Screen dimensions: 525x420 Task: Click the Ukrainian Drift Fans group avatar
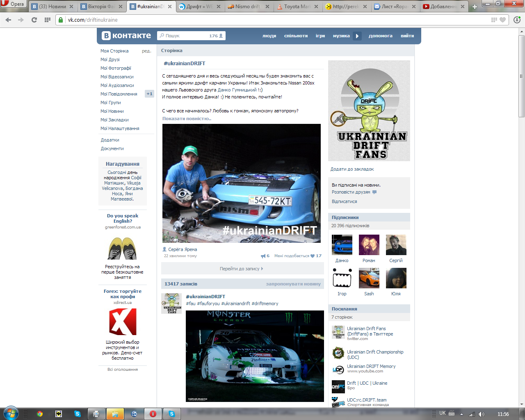(x=369, y=111)
